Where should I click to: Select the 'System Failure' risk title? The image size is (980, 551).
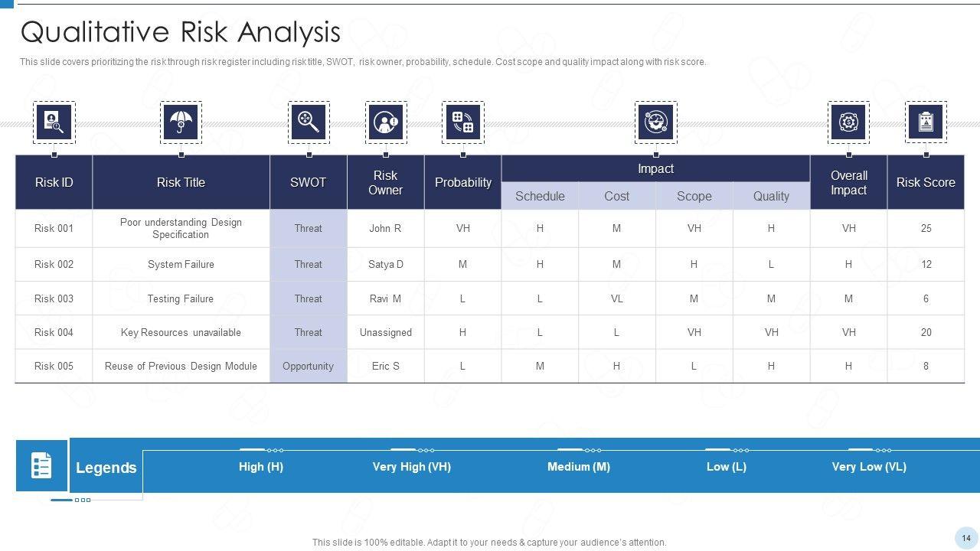coord(181,264)
